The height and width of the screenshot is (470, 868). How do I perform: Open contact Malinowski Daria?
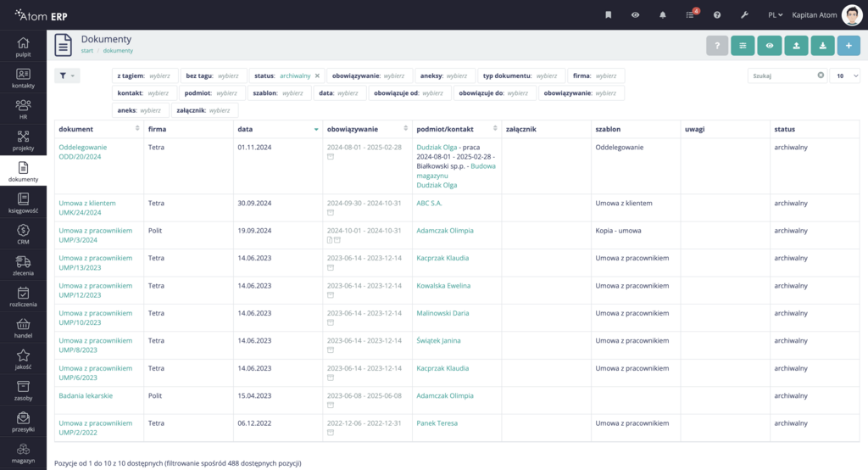pos(442,313)
